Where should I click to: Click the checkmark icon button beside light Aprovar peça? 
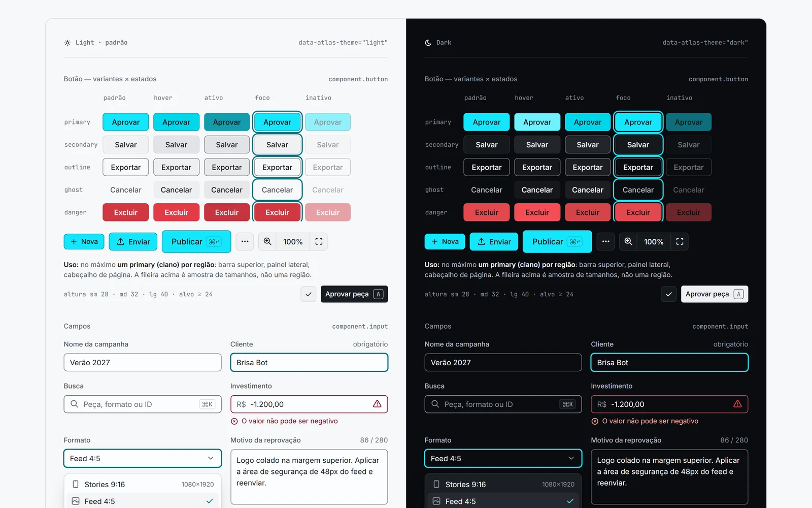[x=309, y=294]
